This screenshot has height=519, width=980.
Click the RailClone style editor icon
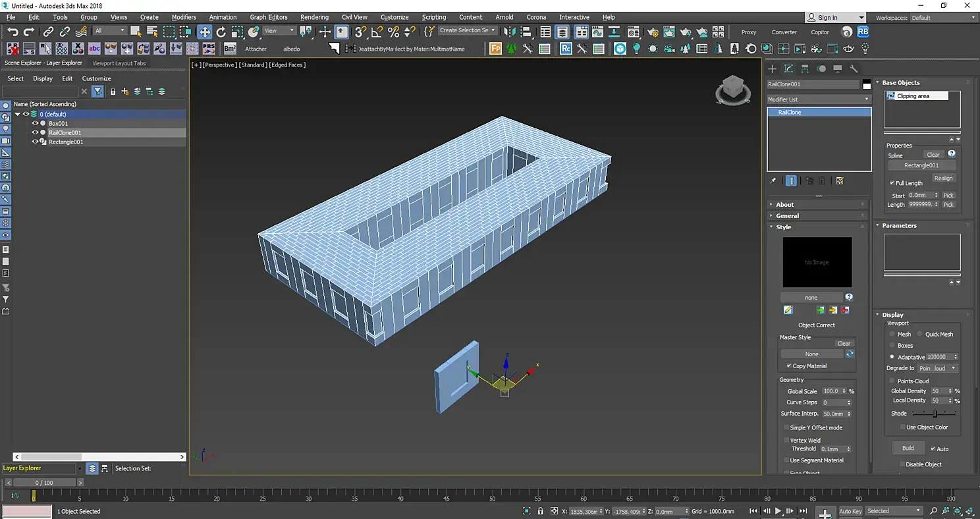tap(788, 310)
